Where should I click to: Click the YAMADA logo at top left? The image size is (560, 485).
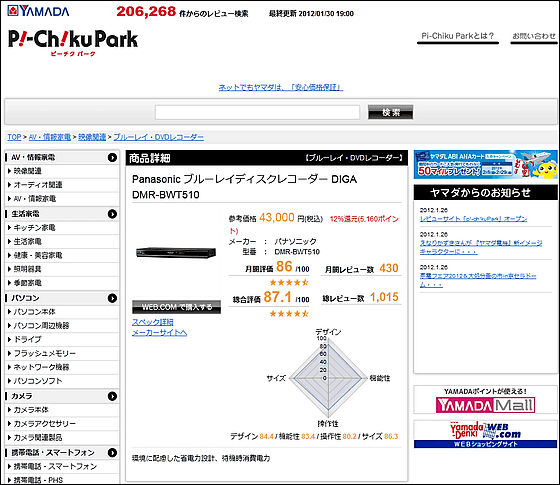click(38, 11)
